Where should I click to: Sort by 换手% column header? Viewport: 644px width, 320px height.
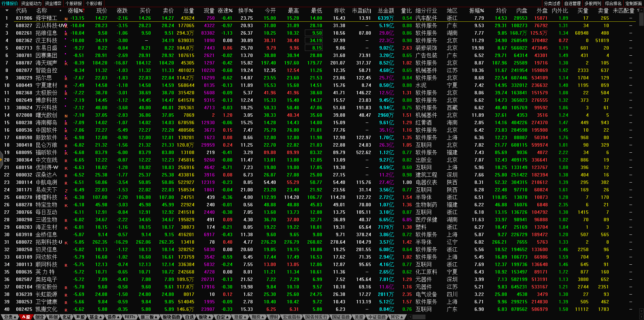coord(245,11)
